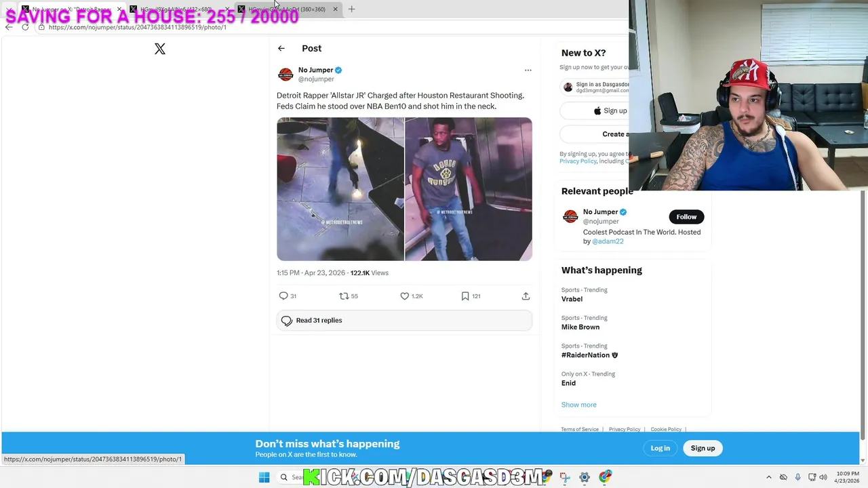Open the Vrabel trending topic
Screen dimensions: 868x488
[x=572, y=299]
